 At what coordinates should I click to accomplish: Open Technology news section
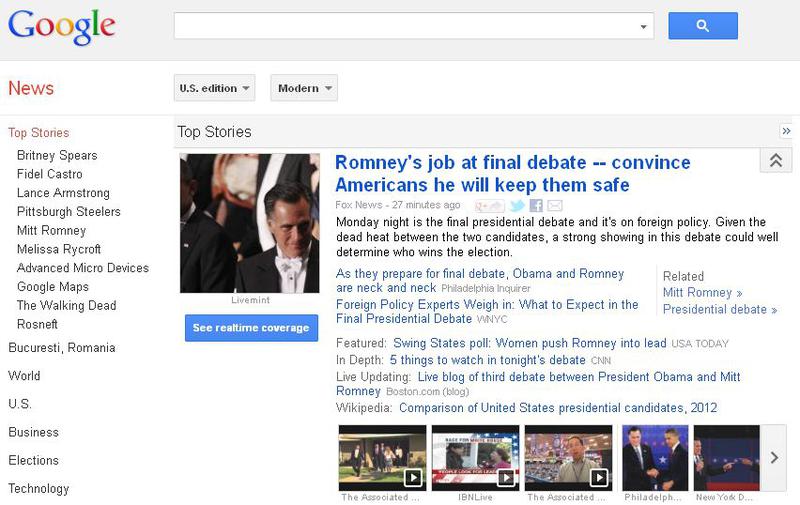(38, 489)
